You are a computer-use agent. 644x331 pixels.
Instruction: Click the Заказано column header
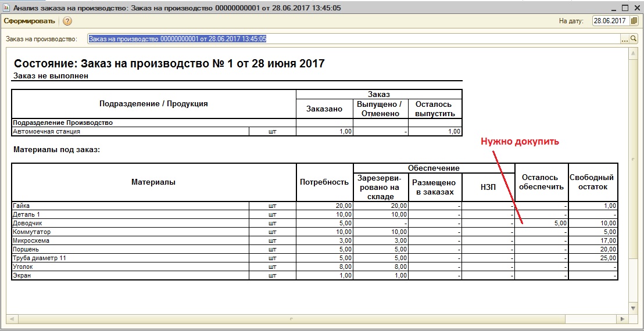(324, 109)
